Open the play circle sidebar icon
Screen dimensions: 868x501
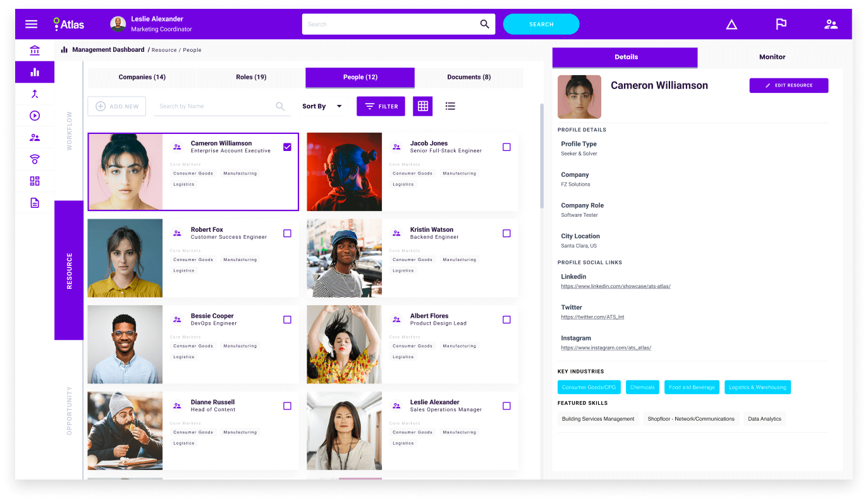pyautogui.click(x=35, y=116)
